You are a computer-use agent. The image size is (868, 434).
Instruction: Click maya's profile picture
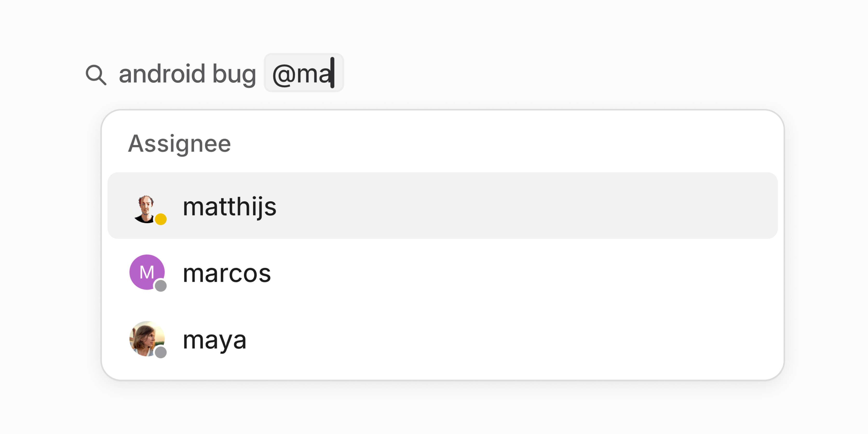[x=146, y=338]
